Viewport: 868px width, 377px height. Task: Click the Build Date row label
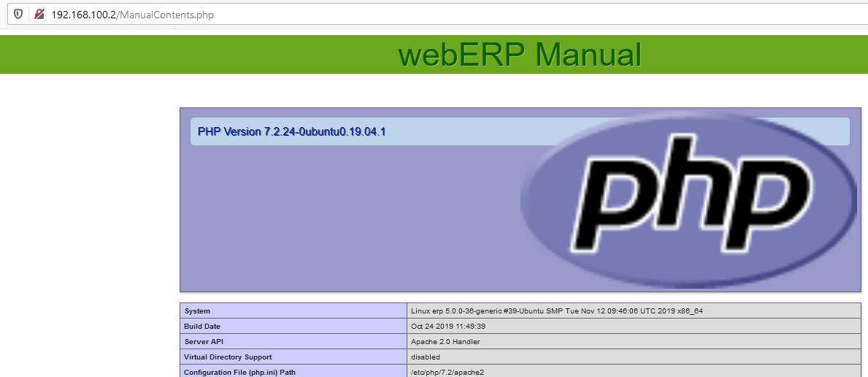(202, 327)
